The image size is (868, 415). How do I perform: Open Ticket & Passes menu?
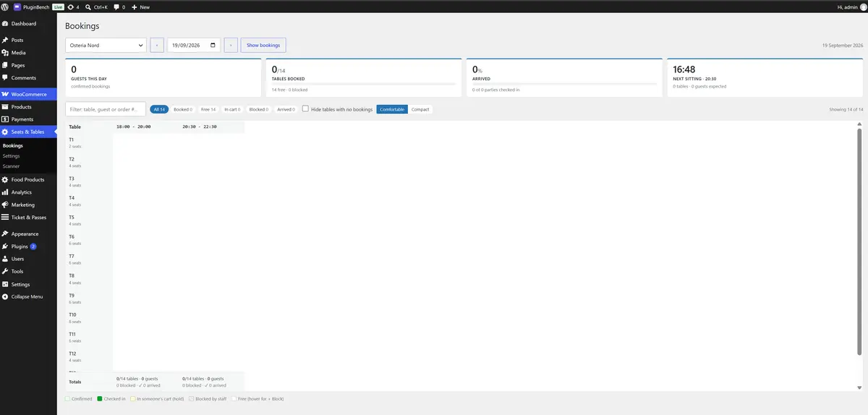28,217
